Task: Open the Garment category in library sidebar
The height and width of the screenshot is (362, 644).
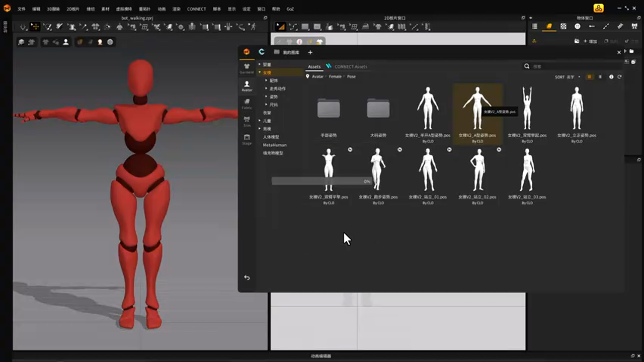Action: [x=247, y=68]
